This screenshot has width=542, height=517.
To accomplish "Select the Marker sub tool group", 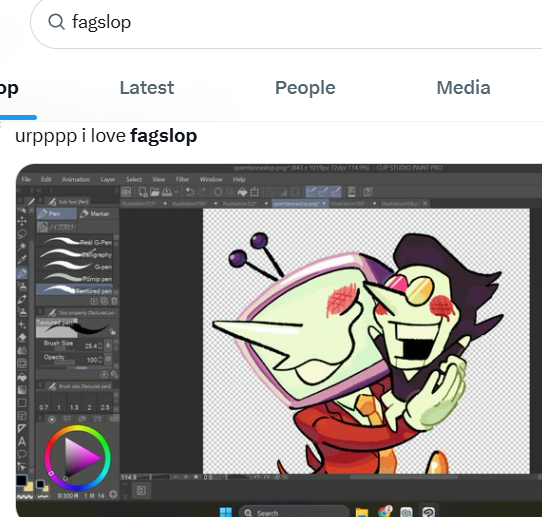I will 97,214.
